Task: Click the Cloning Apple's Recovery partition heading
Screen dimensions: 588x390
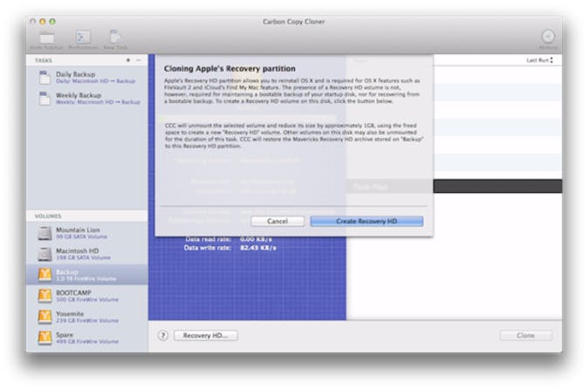Action: (x=229, y=69)
